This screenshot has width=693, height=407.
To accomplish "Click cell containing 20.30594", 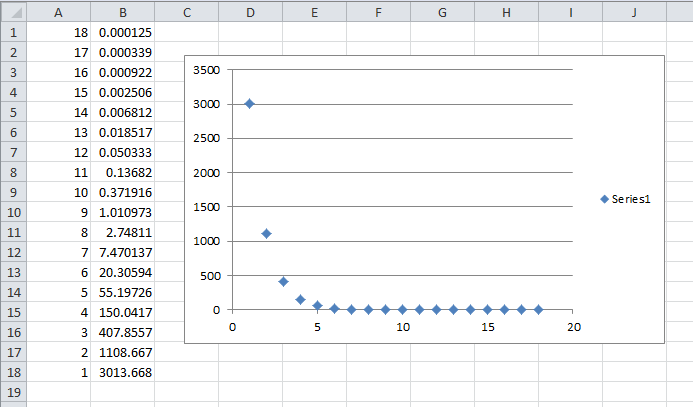I will (x=122, y=272).
